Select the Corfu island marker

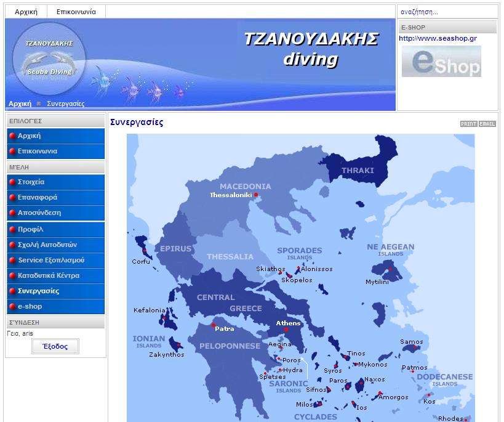click(144, 251)
